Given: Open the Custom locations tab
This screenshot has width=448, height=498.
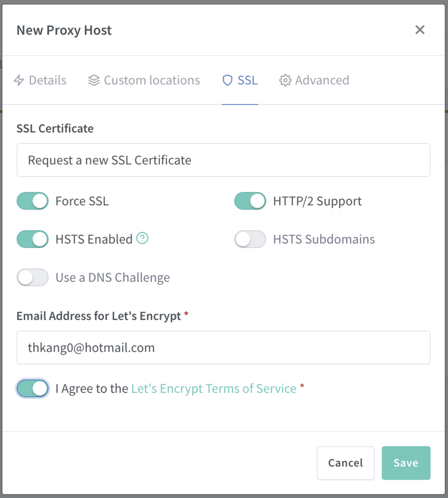Looking at the screenshot, I should click(x=144, y=80).
